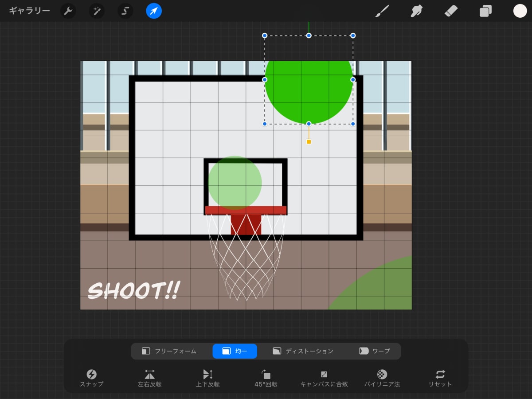Open the Adjustments magic wand menu
This screenshot has width=532, height=399.
pos(97,11)
